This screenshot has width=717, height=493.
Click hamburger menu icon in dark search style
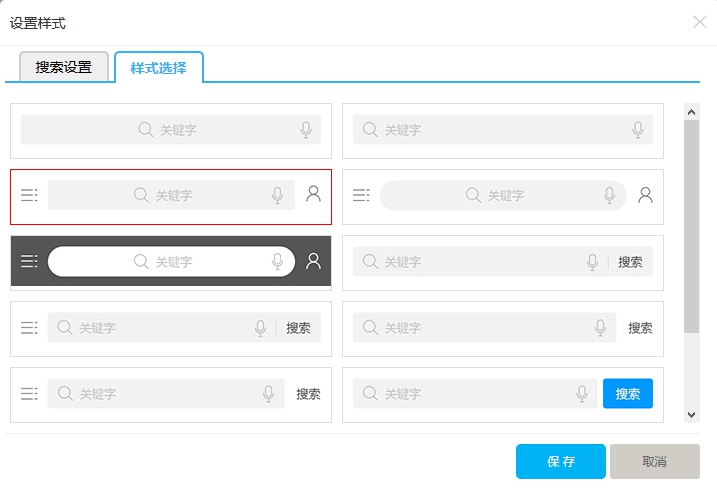pos(29,261)
